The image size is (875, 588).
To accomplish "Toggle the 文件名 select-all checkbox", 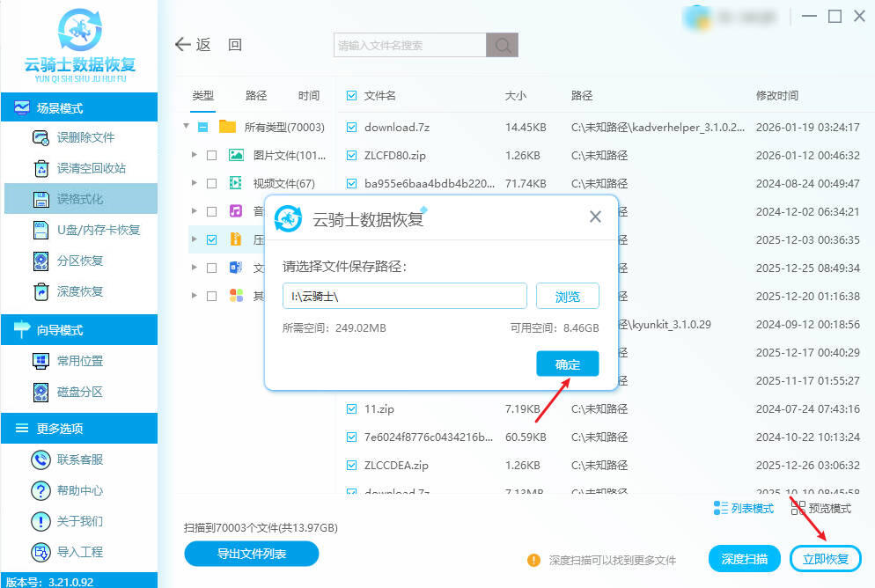I will pyautogui.click(x=351, y=95).
